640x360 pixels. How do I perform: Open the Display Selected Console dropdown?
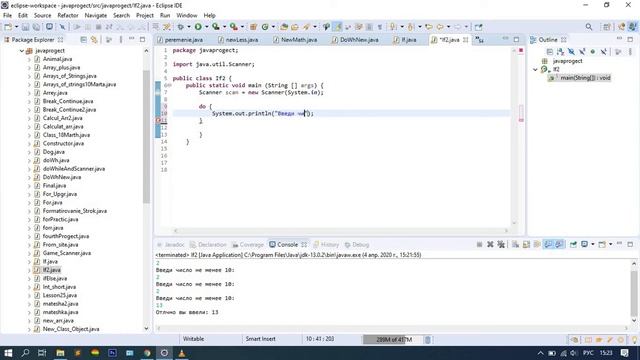(x=593, y=244)
